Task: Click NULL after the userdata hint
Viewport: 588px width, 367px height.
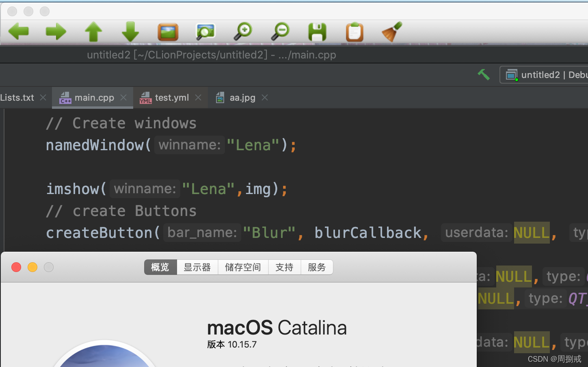Action: (x=532, y=233)
